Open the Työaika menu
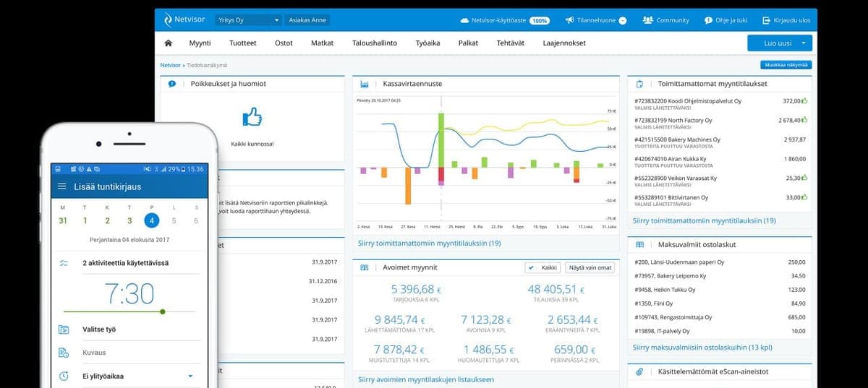868x388 pixels. [x=427, y=43]
